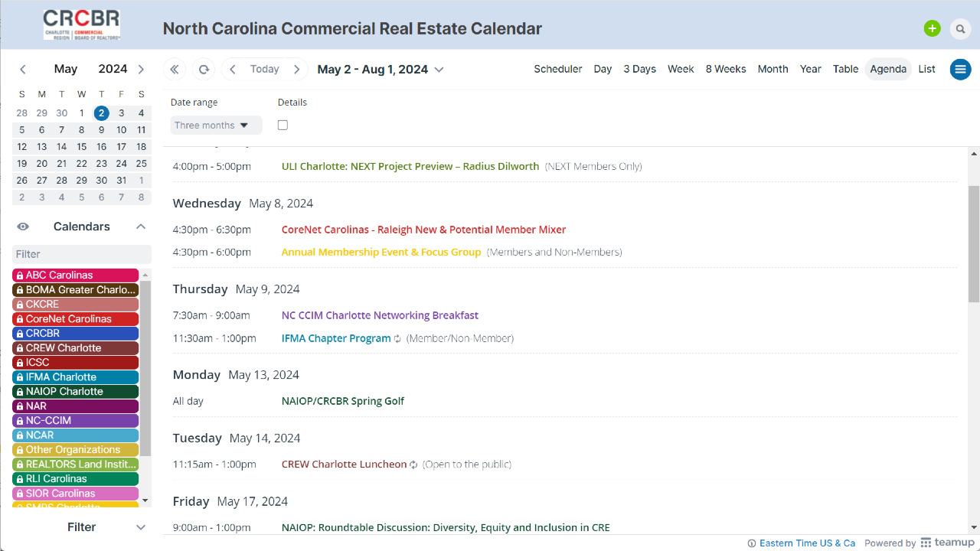Select the Agenda view tab
Image resolution: width=980 pixels, height=551 pixels.
click(x=888, y=69)
